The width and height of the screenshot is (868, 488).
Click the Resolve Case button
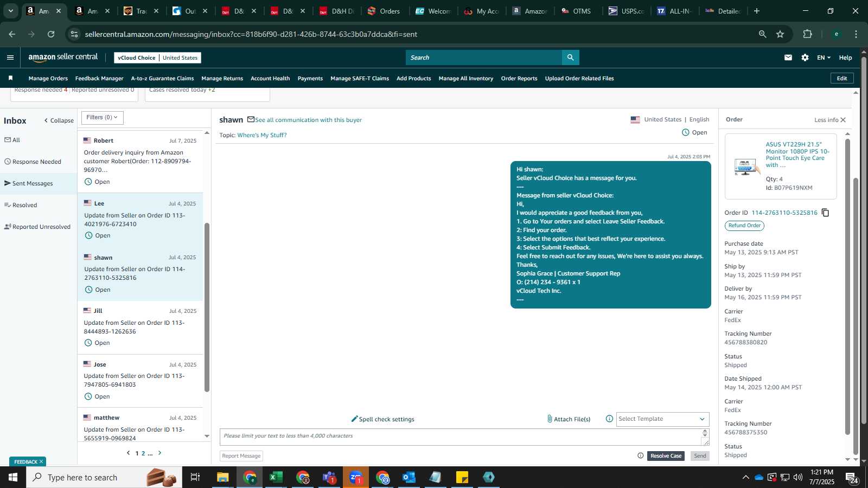tap(666, 456)
